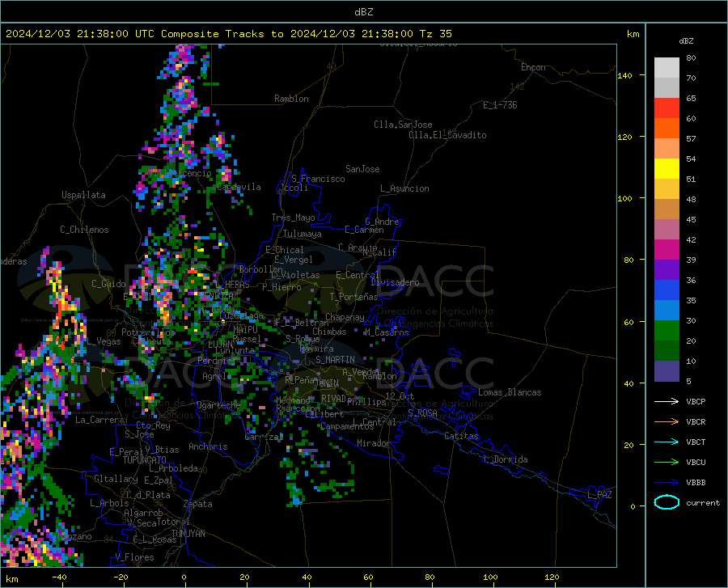The height and width of the screenshot is (588, 728).
Task: Click the 'SanJose' map label
Action: coord(362,169)
